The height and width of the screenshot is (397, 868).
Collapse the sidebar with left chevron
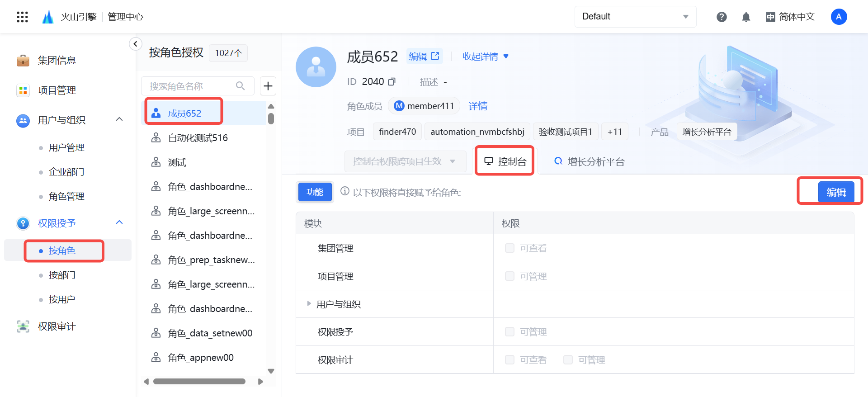[135, 44]
